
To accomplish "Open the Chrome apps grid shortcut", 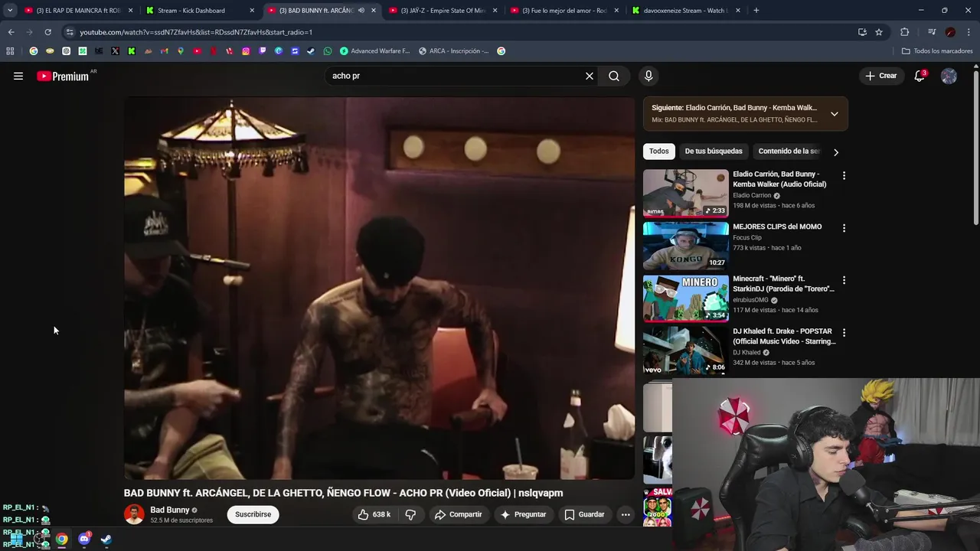I will click(10, 51).
